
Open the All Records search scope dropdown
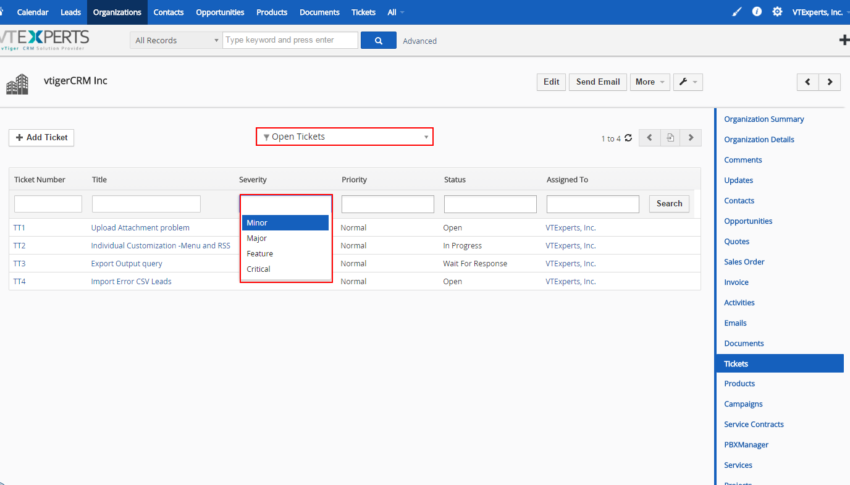pyautogui.click(x=176, y=40)
